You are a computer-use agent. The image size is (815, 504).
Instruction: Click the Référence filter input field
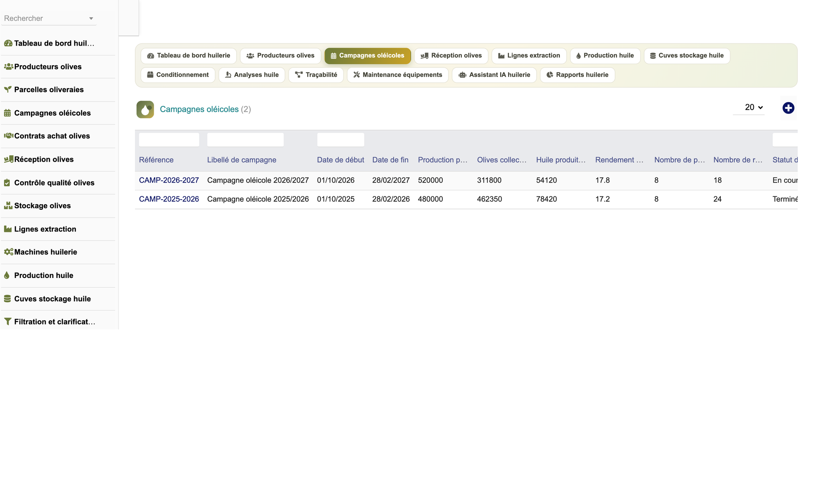[169, 140]
